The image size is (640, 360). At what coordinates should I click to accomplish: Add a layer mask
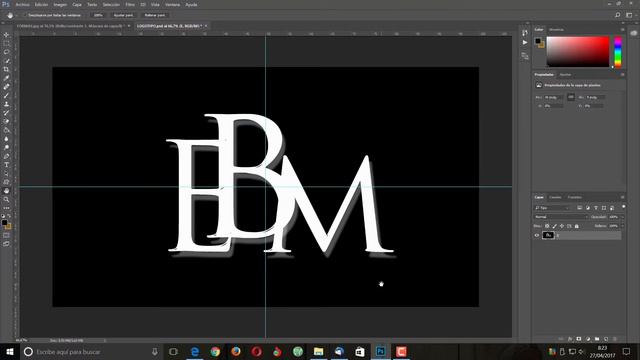pyautogui.click(x=579, y=339)
